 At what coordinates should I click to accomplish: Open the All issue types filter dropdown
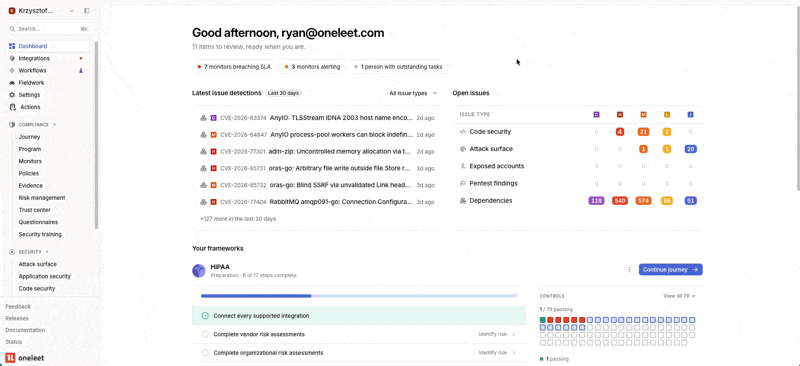coord(413,93)
